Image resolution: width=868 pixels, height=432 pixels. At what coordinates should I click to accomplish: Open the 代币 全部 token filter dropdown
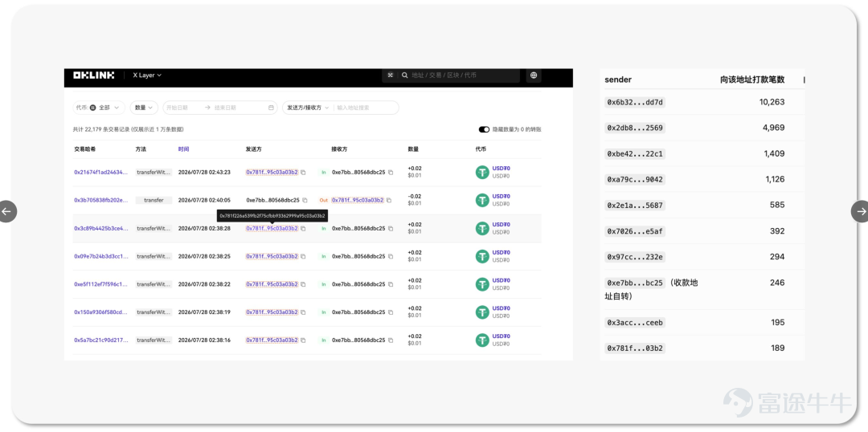99,108
